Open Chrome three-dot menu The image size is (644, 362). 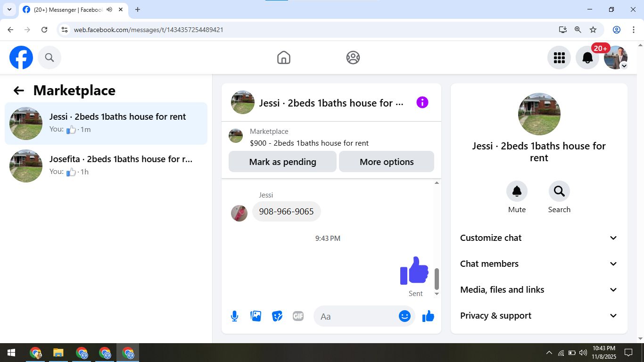pyautogui.click(x=634, y=30)
